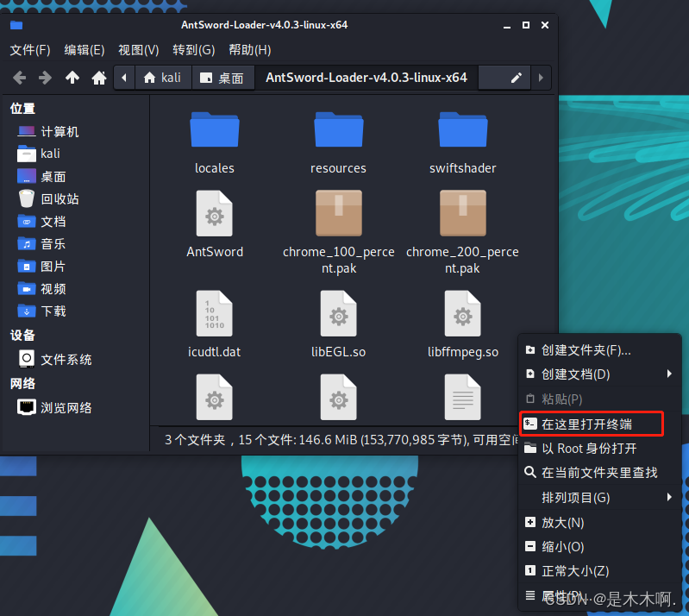
Task: Expand 排列项目(G) submenu
Action: coord(600,498)
